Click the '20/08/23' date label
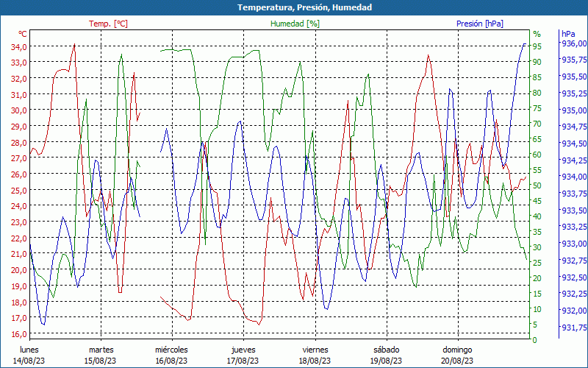Image resolution: width=588 pixels, height=368 pixels. pos(457,361)
